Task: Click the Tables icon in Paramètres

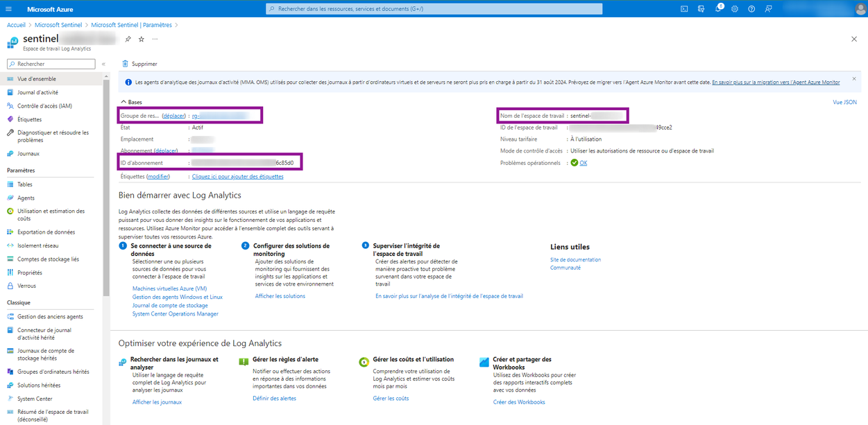Action: 10,184
